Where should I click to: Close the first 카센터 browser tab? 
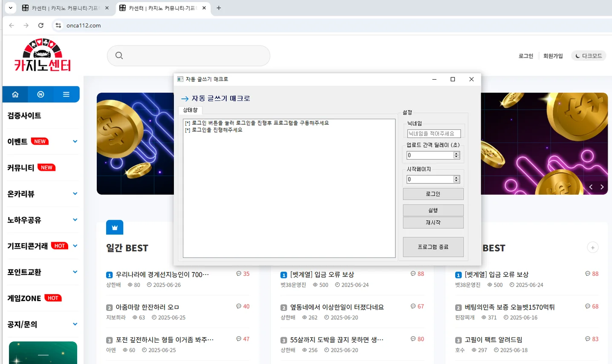pyautogui.click(x=107, y=8)
